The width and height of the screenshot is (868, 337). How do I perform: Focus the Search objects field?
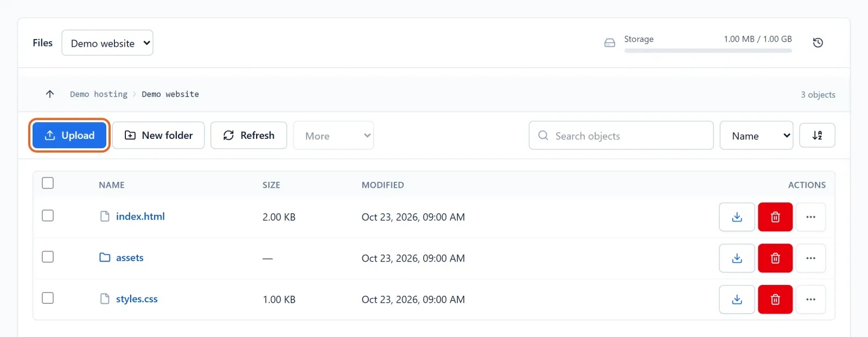click(621, 136)
